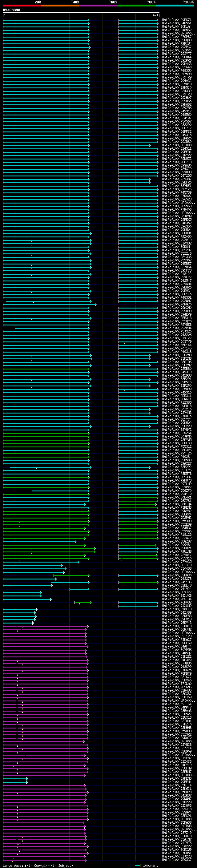The height and width of the screenshot is (868, 197).
Task: Select hit label UniRef100_B9H5I0
Action: pyautogui.click(x=177, y=88)
